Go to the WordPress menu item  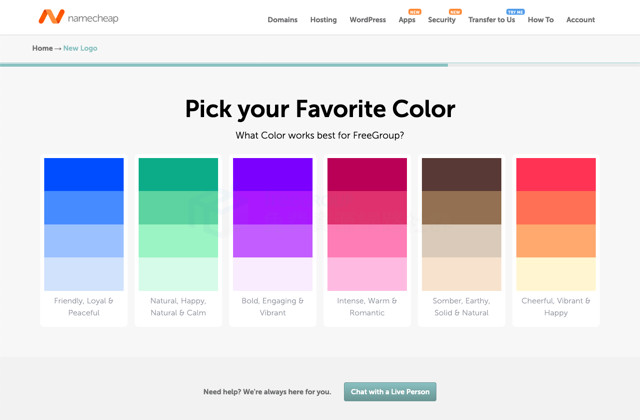click(x=367, y=20)
